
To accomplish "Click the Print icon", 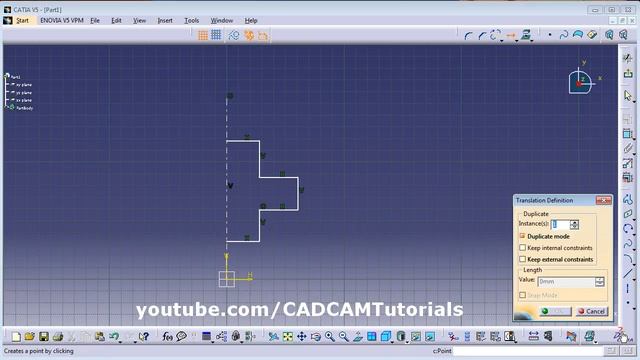I will point(58,337).
